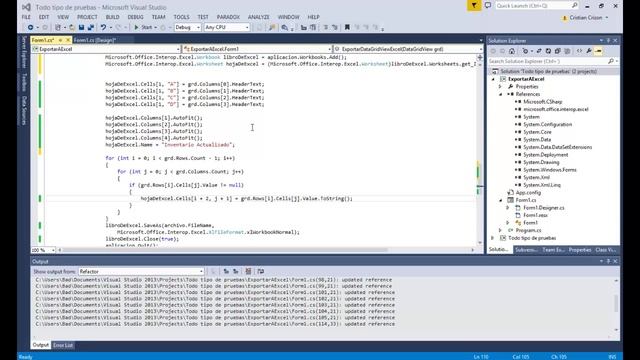Undo the last edit via toolbar arrow
Viewport: 640px width, 360px height.
point(103,27)
